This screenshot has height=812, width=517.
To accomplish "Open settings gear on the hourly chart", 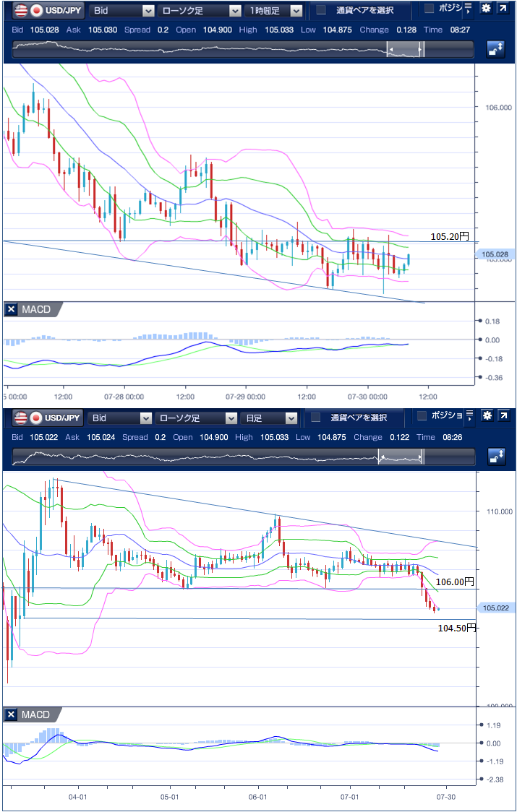I will click(485, 9).
